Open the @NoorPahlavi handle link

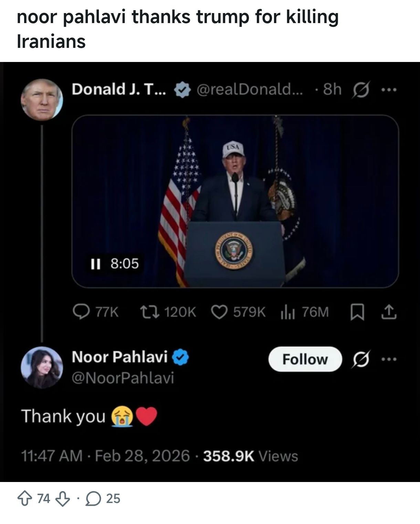point(123,378)
